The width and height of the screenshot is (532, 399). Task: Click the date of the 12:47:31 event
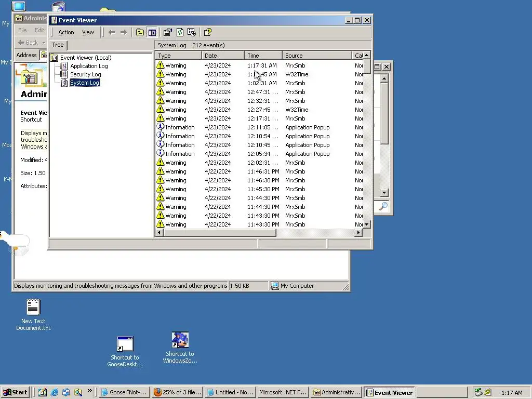tap(218, 92)
